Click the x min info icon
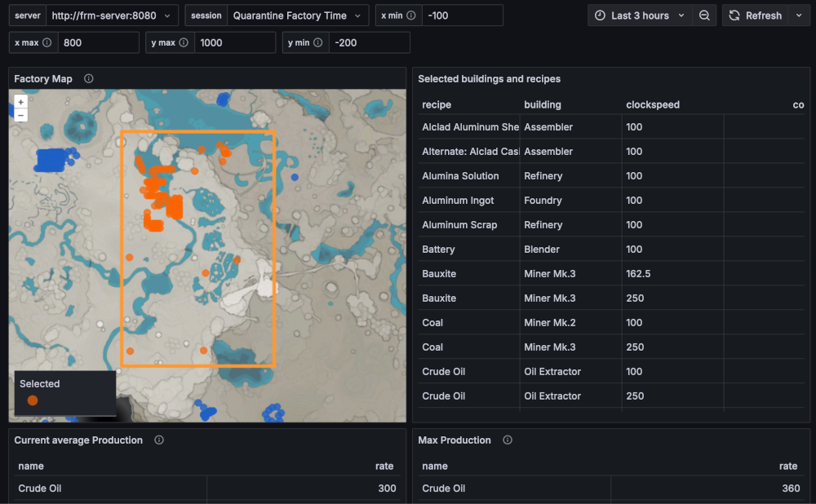816x504 pixels. 411,15
